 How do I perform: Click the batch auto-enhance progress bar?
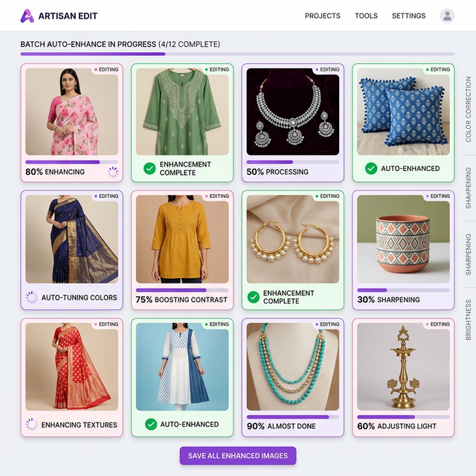(237, 54)
